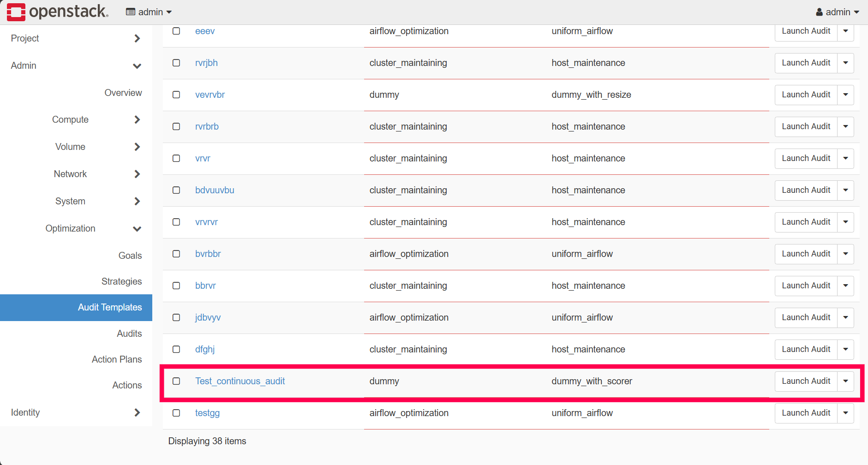
Task: Open action caret for Test_continuous_audit row
Action: click(845, 381)
